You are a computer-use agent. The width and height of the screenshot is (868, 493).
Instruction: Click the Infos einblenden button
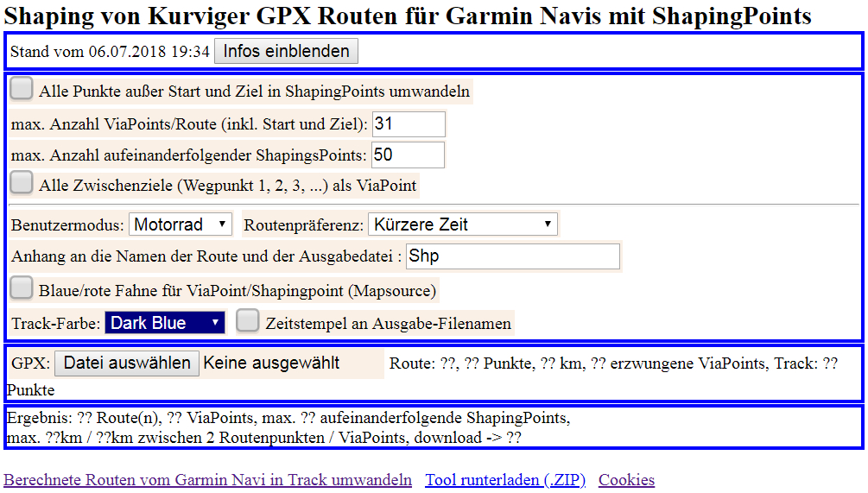click(x=286, y=51)
